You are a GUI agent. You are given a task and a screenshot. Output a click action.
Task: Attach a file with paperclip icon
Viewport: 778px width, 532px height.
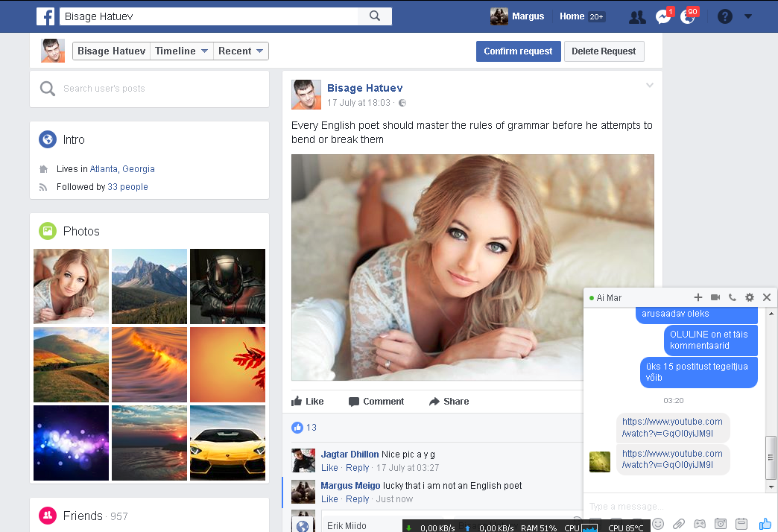point(679,524)
